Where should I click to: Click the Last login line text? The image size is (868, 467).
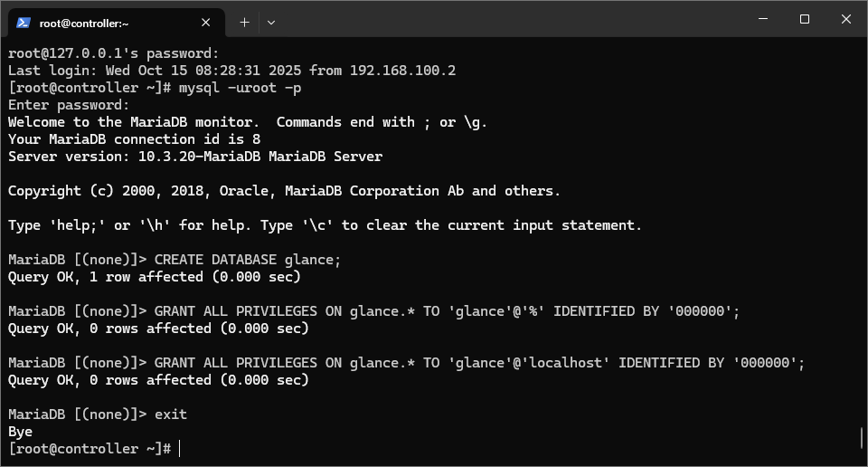coord(232,71)
